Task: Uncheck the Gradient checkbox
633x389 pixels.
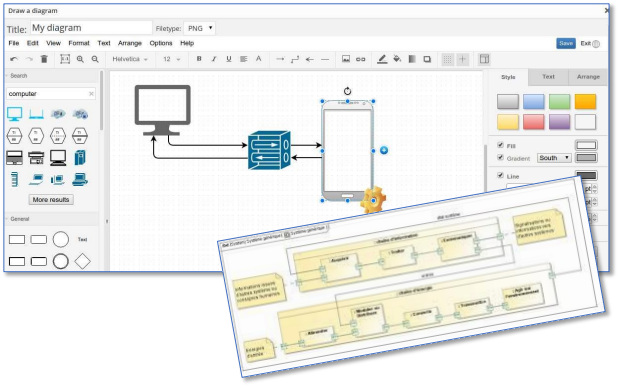Action: pos(501,157)
